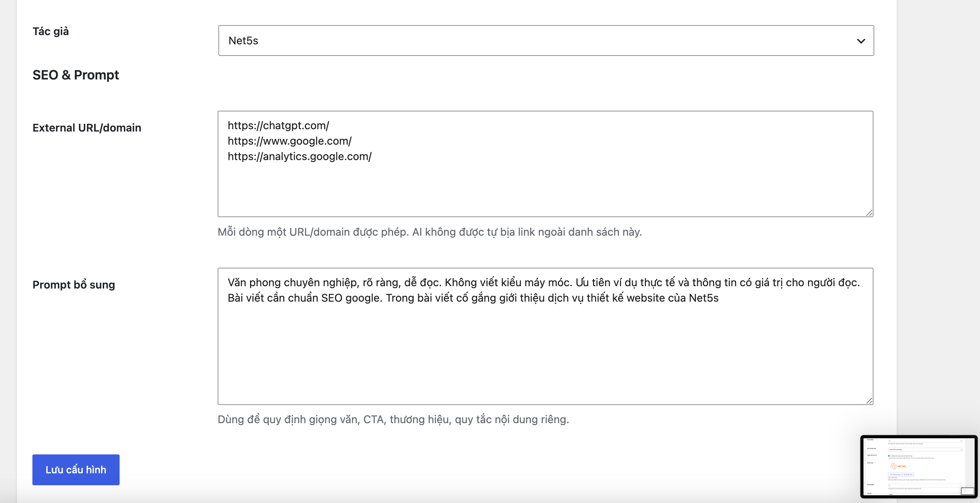Click the Lưu cấu hình button

[x=76, y=470]
